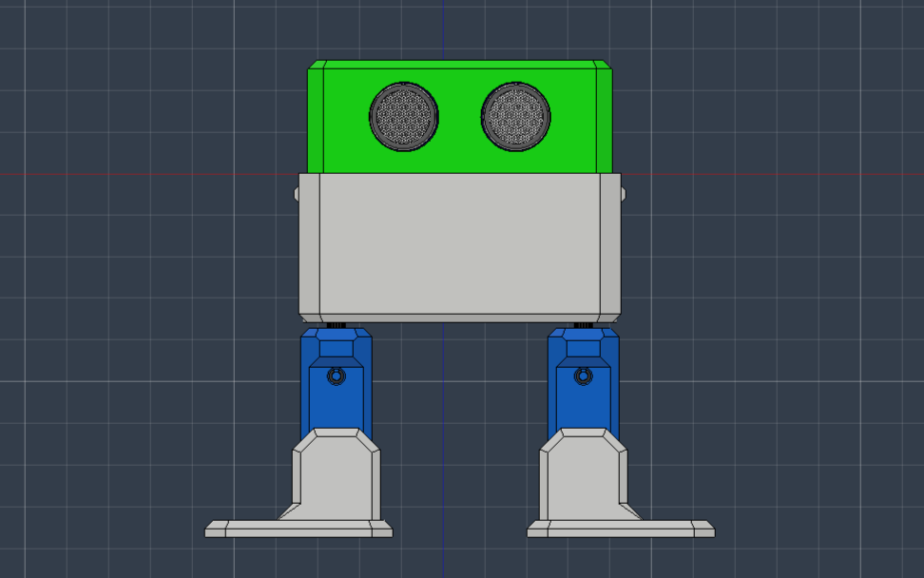Select the small clip on body's left side
Image resolution: width=924 pixels, height=578 pixels.
click(x=297, y=194)
